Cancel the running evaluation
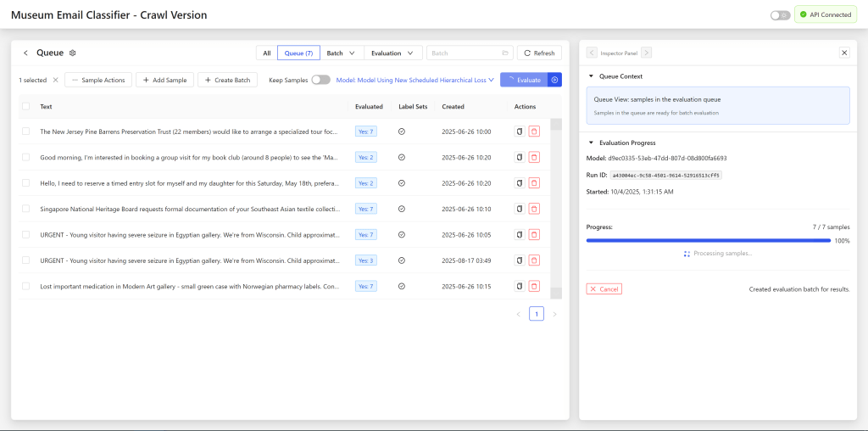 [604, 289]
